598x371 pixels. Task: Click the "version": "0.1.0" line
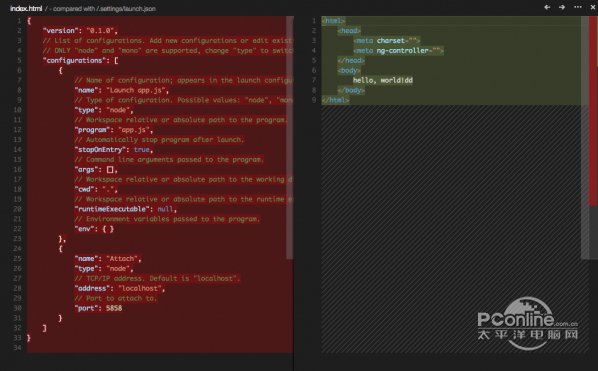coord(80,31)
